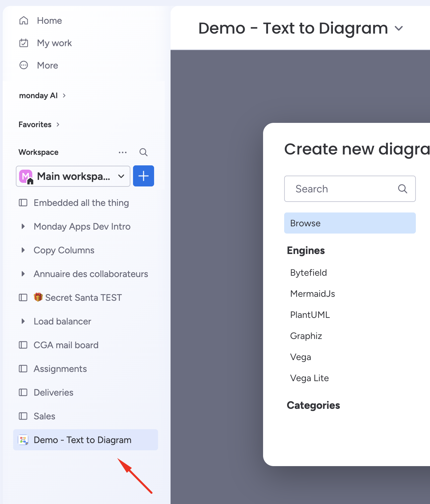This screenshot has height=504, width=430.
Task: Click the Copy Columns folder label
Action: pyautogui.click(x=64, y=250)
